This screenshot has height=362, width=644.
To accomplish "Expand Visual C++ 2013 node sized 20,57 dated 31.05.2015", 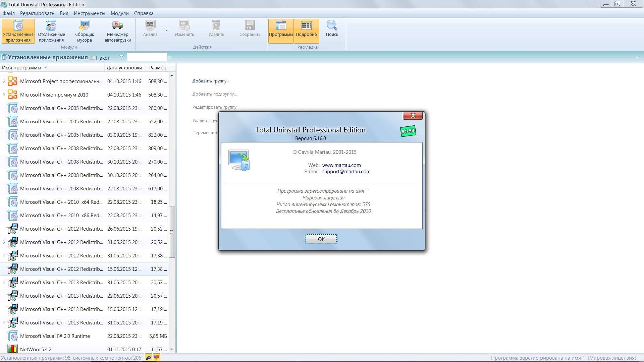I will (4, 282).
